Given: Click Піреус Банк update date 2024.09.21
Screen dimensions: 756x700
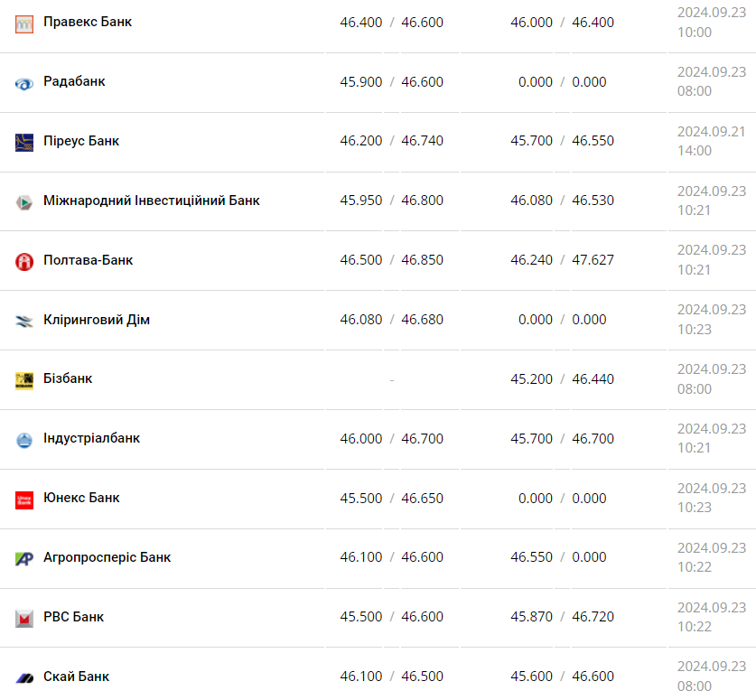Looking at the screenshot, I should point(711,131).
